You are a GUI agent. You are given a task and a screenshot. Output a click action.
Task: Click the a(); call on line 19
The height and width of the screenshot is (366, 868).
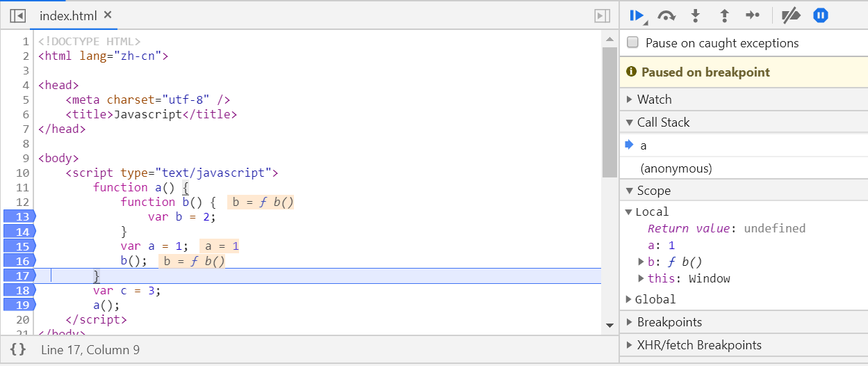coord(106,305)
